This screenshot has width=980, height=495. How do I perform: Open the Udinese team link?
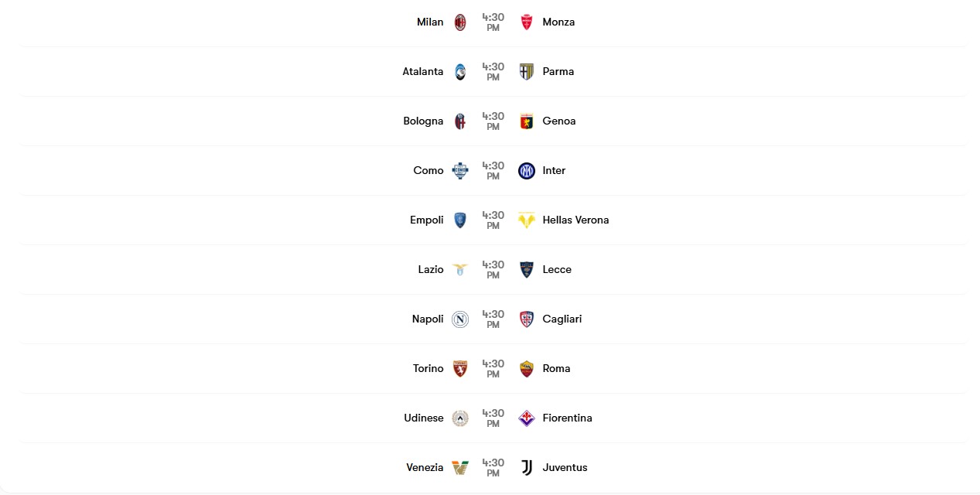(424, 418)
